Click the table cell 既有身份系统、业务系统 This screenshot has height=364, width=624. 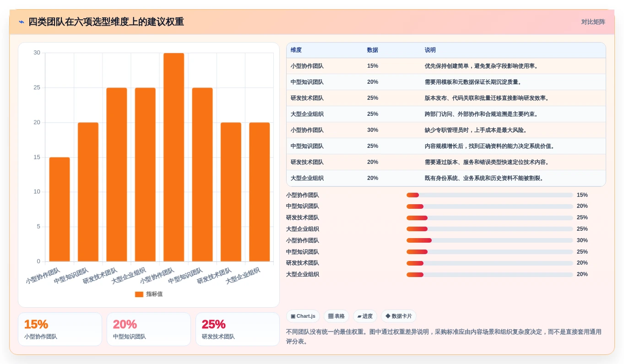tap(513, 178)
